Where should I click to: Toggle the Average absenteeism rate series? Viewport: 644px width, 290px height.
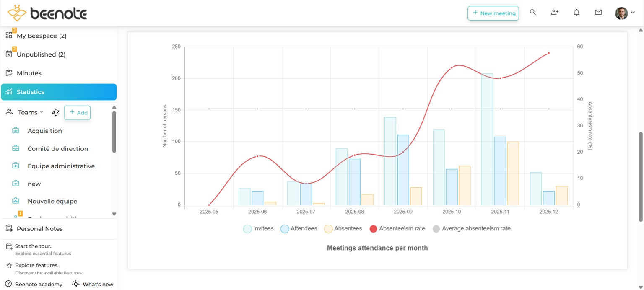click(x=471, y=228)
